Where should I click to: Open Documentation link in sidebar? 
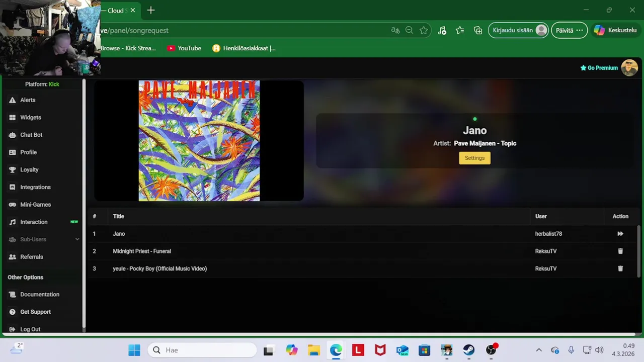click(39, 295)
